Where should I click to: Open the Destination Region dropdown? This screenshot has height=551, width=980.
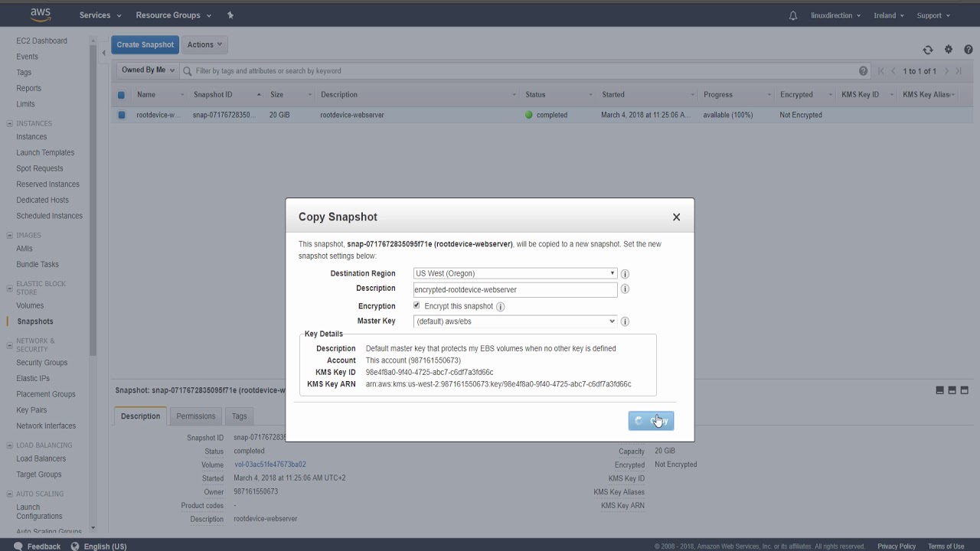[x=514, y=273]
